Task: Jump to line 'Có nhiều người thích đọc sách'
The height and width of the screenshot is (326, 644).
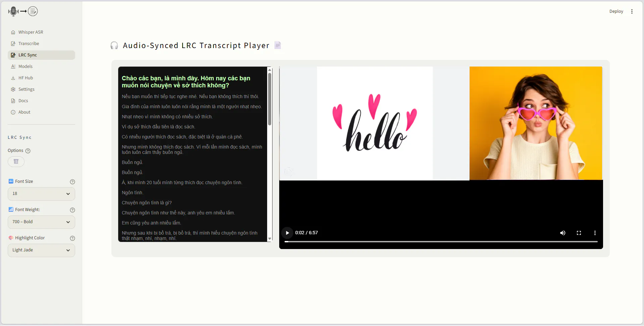Action: pyautogui.click(x=182, y=137)
